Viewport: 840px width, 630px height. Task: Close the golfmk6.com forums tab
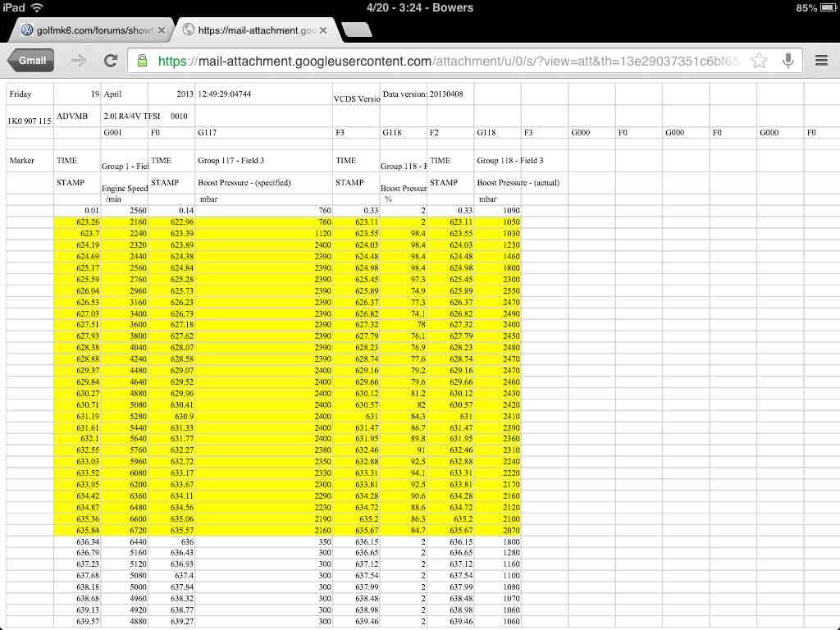click(x=162, y=30)
